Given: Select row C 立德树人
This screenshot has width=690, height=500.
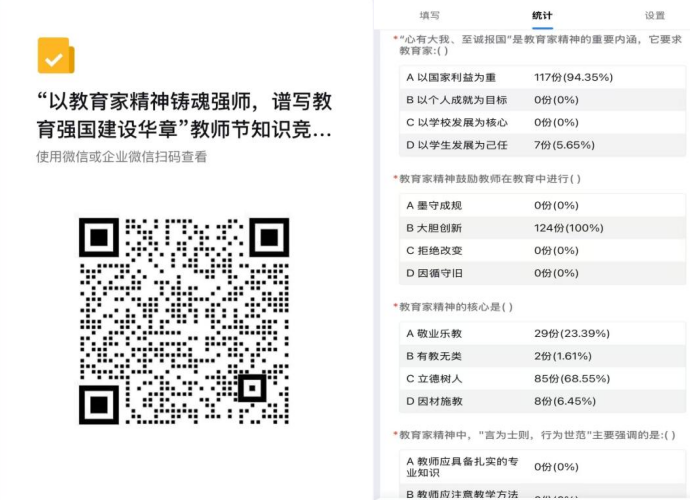Looking at the screenshot, I should pyautogui.click(x=542, y=379).
